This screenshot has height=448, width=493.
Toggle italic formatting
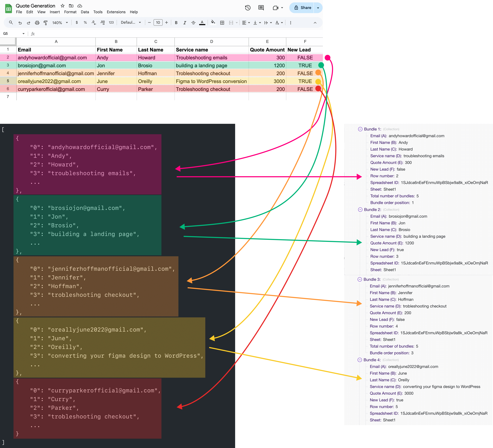coord(185,23)
